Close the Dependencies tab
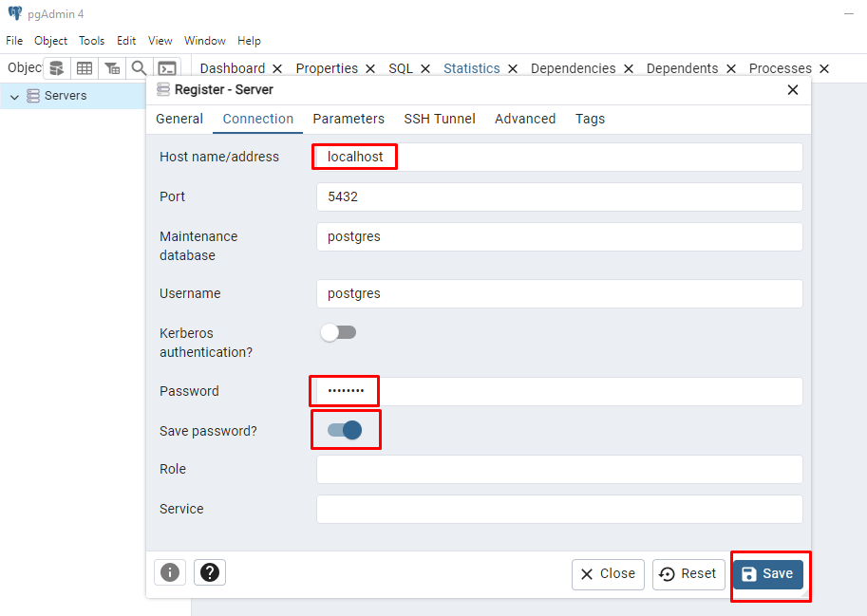The width and height of the screenshot is (867, 616). click(x=628, y=68)
